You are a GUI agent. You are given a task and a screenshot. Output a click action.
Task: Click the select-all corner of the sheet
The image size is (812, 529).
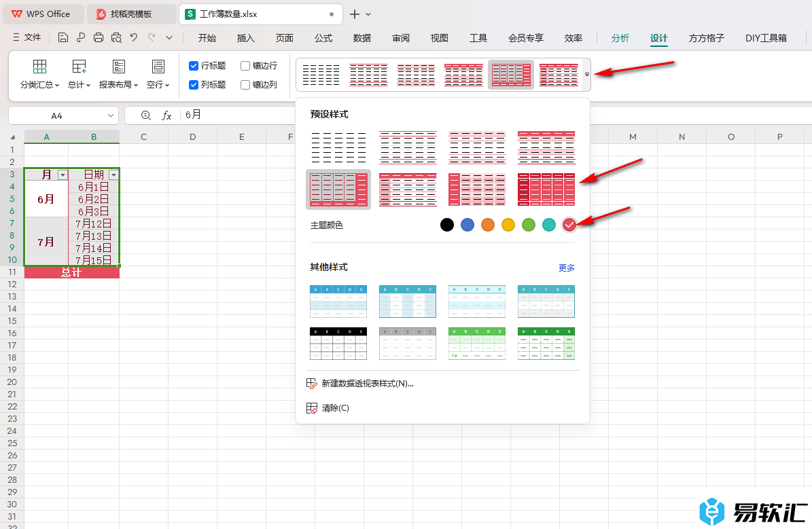pos(12,137)
